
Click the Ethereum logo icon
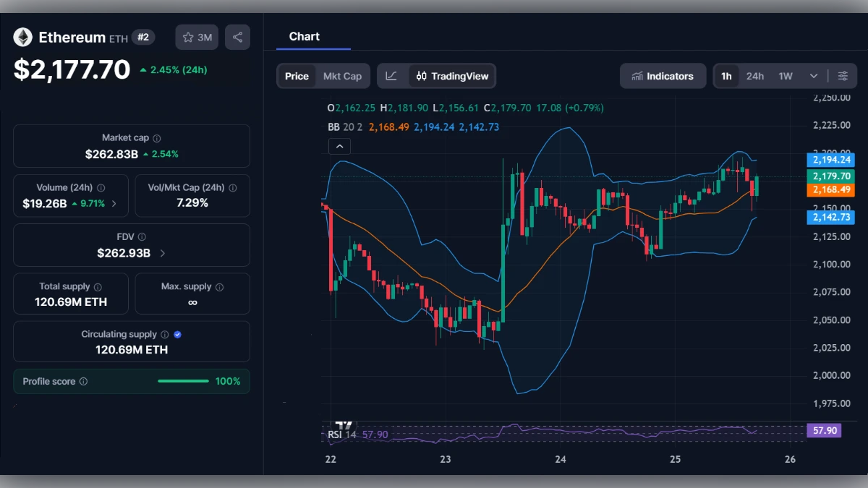pyautogui.click(x=22, y=37)
